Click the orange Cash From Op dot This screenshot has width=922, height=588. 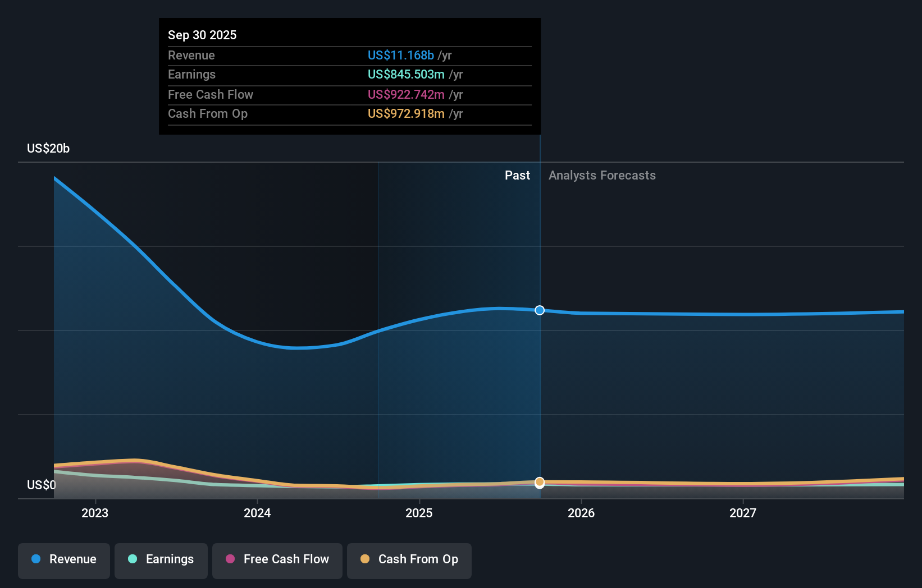364,559
